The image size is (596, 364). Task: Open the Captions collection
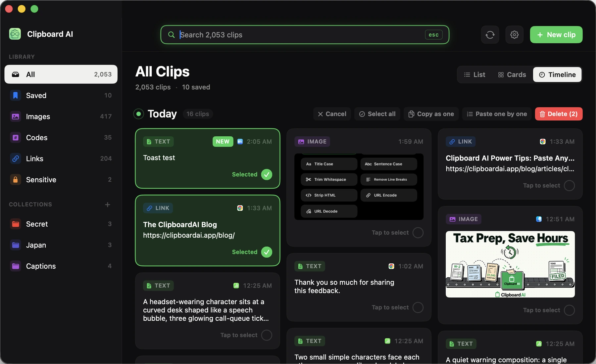[61, 266]
